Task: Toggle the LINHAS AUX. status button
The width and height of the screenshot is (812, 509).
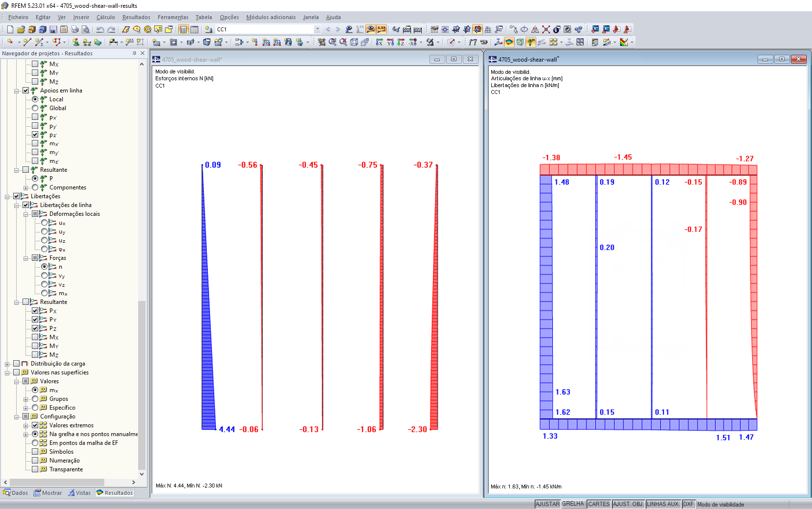Action: click(664, 504)
